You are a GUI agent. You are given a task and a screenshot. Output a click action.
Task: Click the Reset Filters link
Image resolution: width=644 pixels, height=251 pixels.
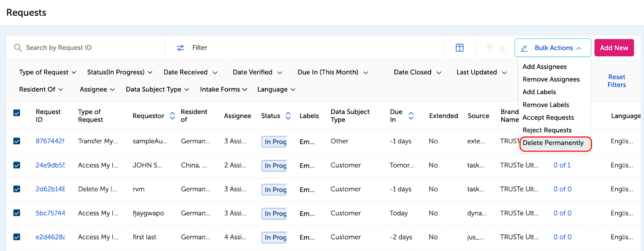tap(617, 81)
